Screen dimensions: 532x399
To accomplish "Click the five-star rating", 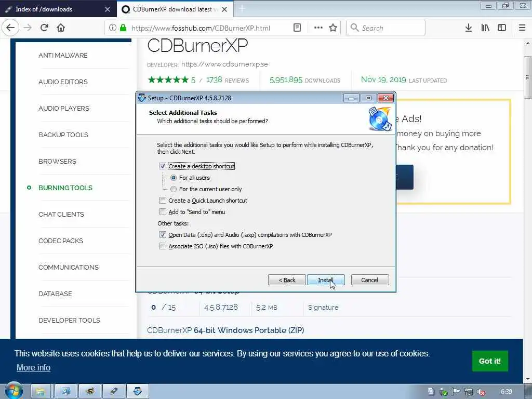I will tap(168, 80).
